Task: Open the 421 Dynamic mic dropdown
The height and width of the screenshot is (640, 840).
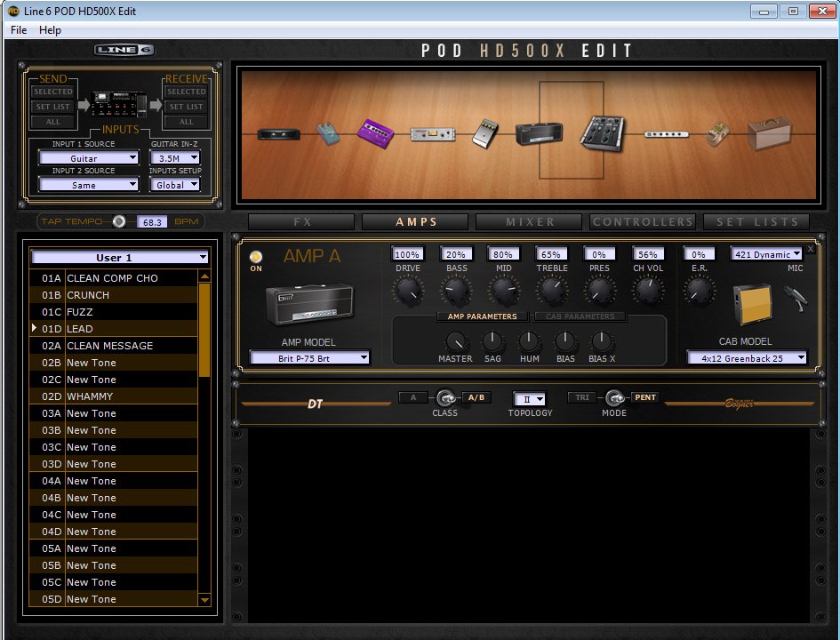Action: click(x=766, y=254)
